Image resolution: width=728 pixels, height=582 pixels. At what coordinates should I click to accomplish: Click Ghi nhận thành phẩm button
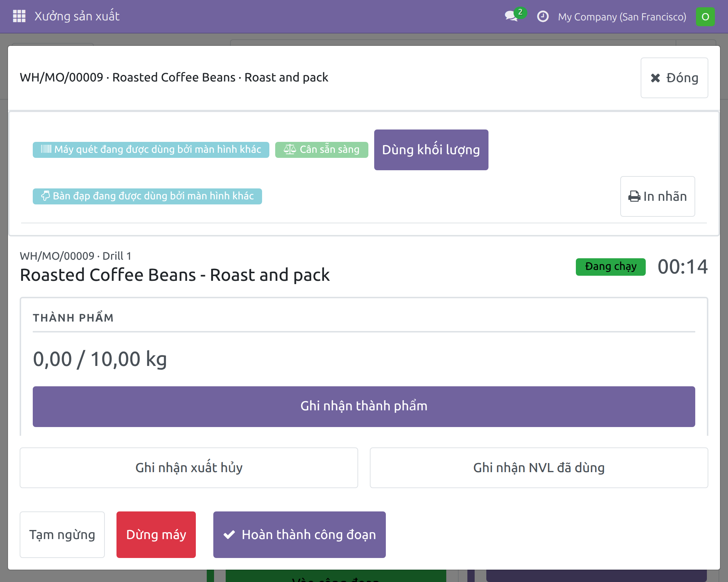[364, 406]
